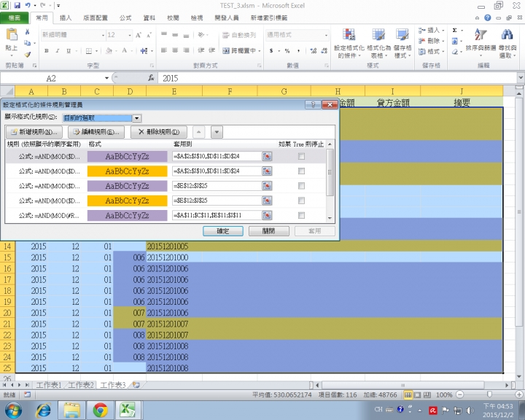Switch to Page Layout view in status bar
Image resolution: width=525 pixels, height=420 pixels.
417,395
